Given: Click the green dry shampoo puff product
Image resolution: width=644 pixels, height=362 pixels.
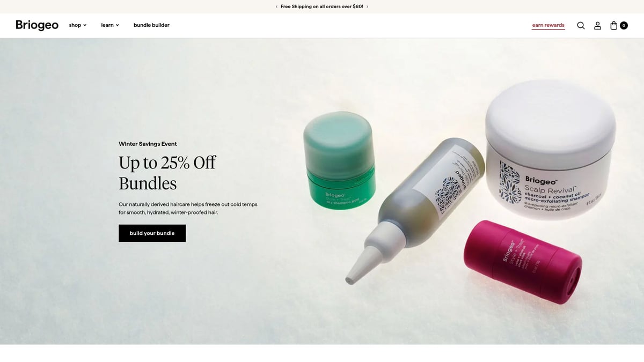Looking at the screenshot, I should (x=339, y=158).
